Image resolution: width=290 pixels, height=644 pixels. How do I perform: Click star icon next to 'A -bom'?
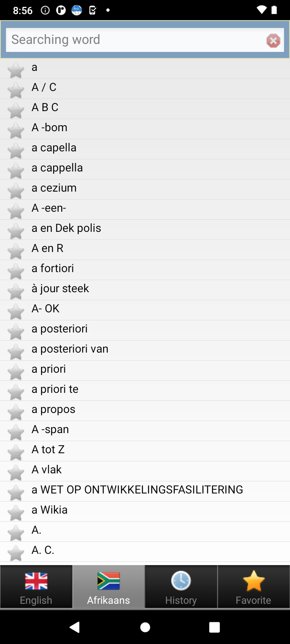(16, 130)
